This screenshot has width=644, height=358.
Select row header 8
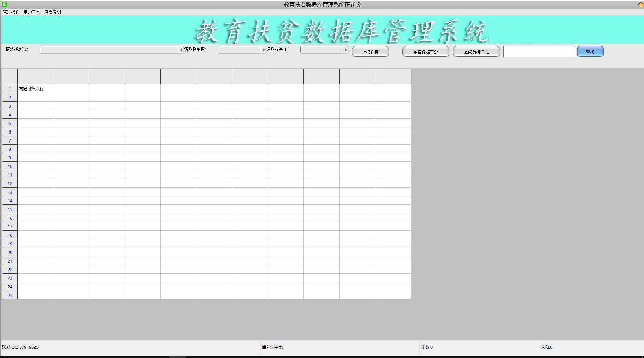point(10,149)
